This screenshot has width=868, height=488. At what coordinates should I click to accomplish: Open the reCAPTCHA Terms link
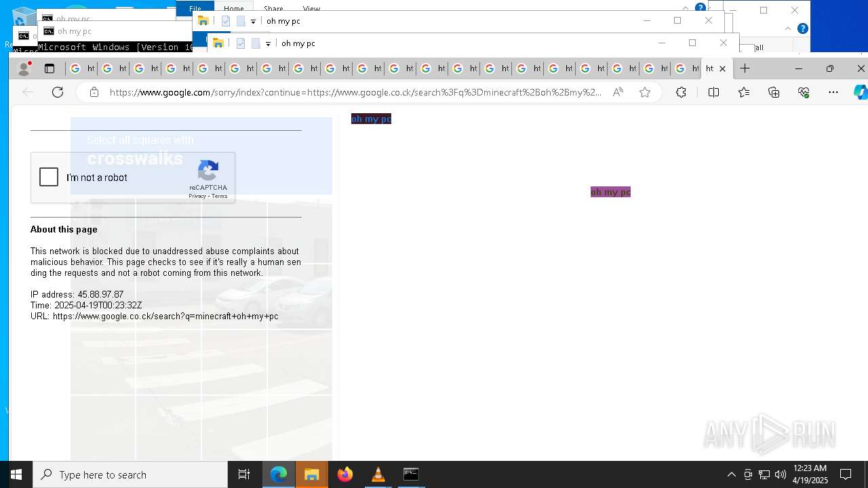tap(220, 196)
